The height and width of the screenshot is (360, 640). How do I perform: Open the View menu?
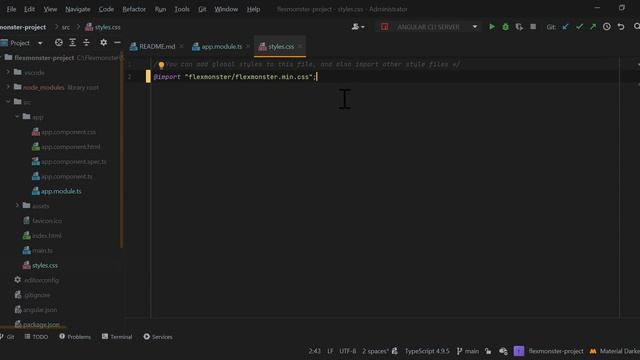coord(50,9)
